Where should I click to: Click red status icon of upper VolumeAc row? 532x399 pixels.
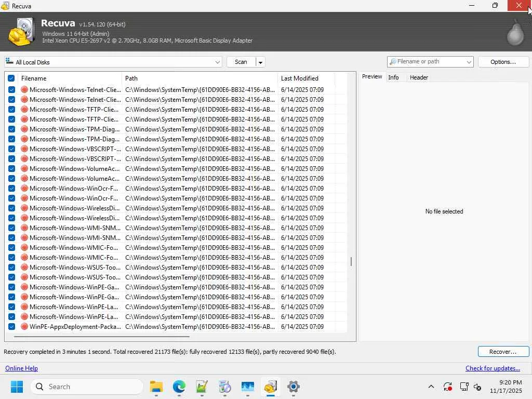click(24, 169)
